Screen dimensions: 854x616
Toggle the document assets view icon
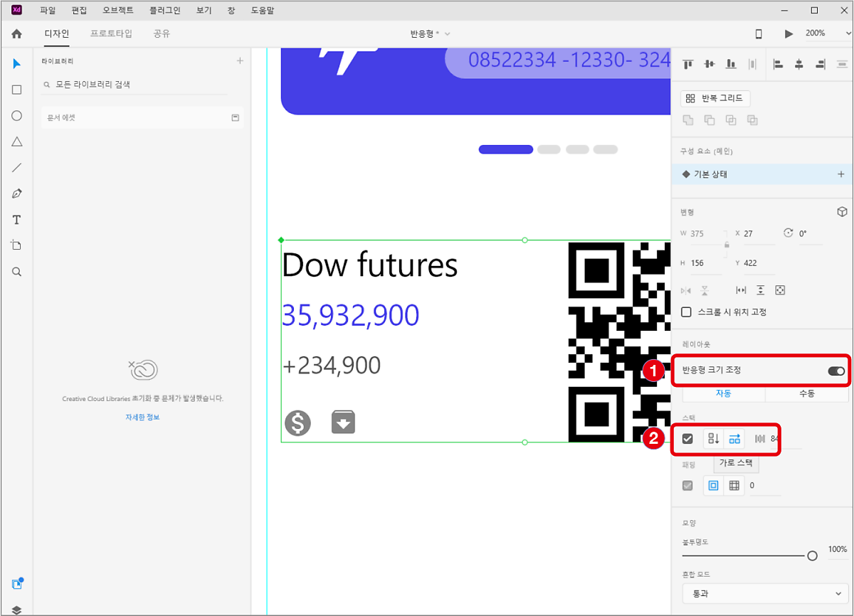click(x=235, y=117)
